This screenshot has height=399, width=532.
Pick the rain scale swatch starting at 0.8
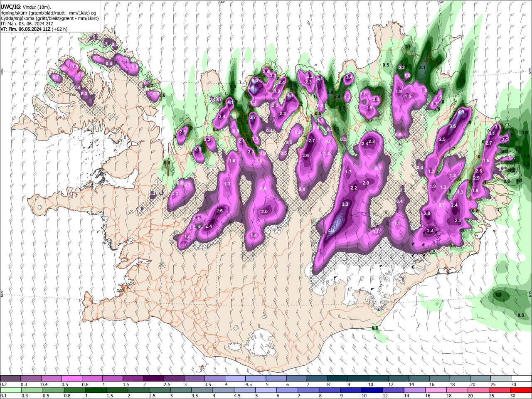pos(74,390)
